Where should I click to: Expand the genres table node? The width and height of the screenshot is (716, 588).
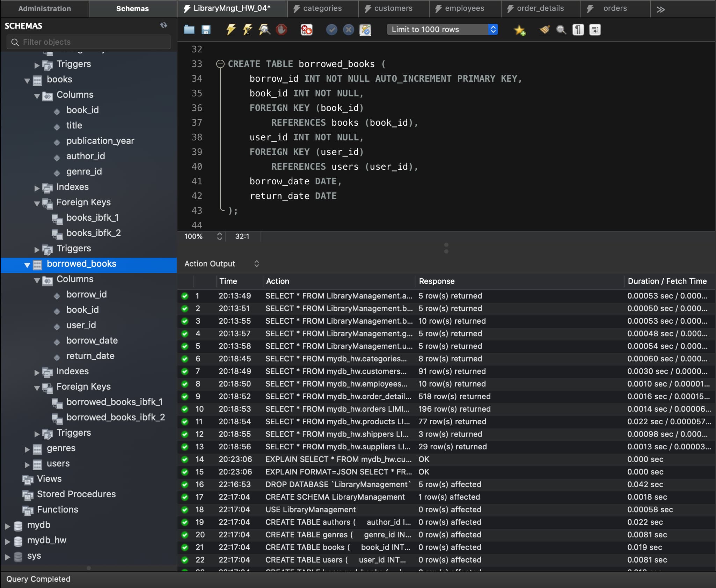27,449
